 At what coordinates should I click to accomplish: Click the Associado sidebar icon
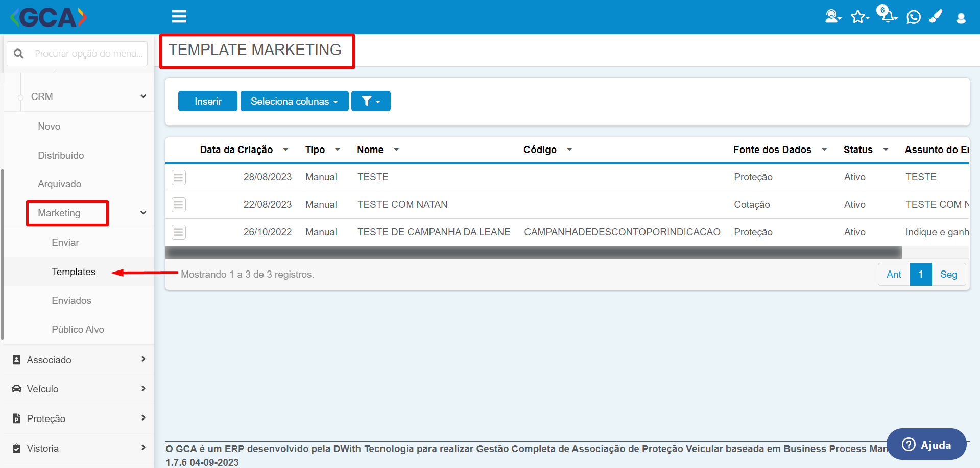16,360
